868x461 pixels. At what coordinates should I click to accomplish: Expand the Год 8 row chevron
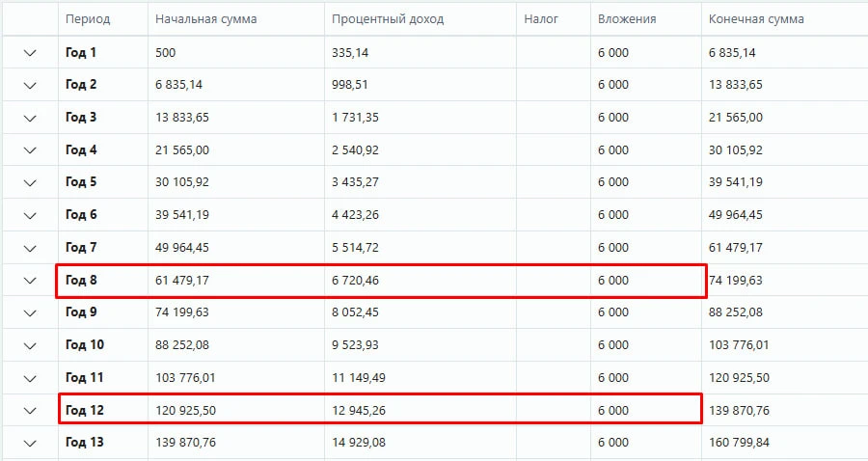point(30,281)
